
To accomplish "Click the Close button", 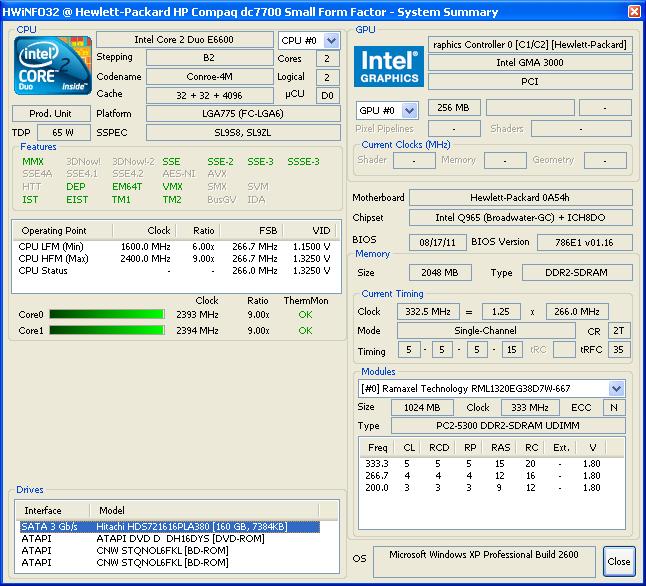I will coord(619,561).
